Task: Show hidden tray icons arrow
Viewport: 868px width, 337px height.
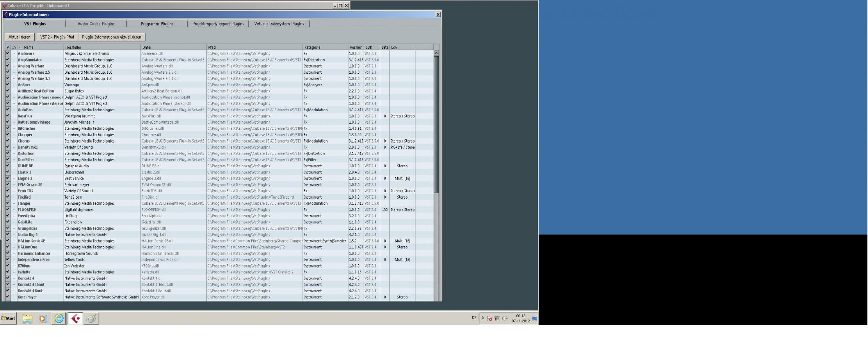Action: (482, 318)
